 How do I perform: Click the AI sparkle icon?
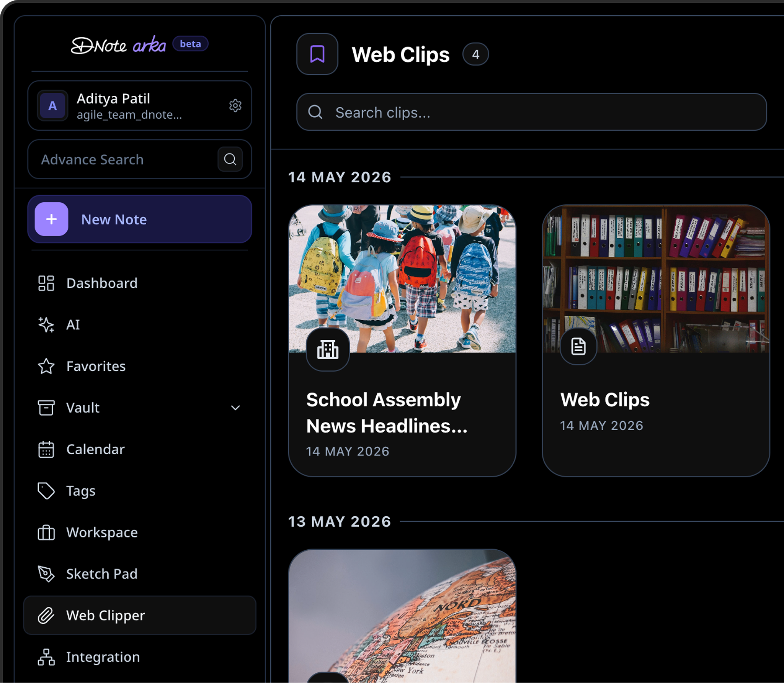tap(46, 325)
